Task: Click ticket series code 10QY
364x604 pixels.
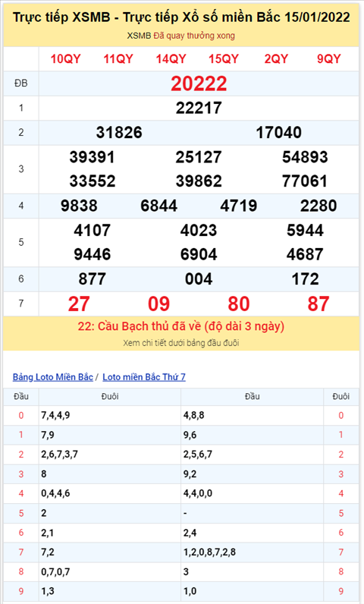Action: point(66,59)
